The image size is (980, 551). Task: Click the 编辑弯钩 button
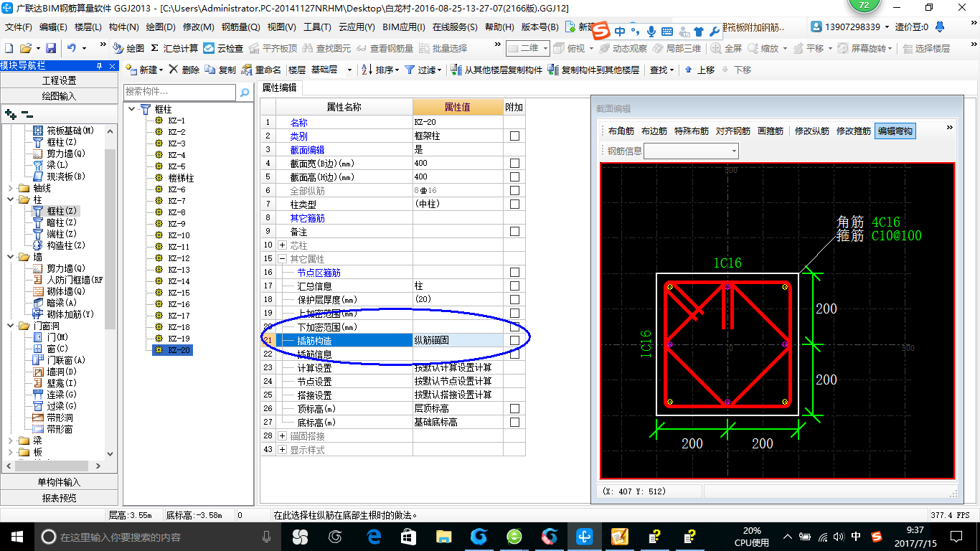click(x=895, y=131)
